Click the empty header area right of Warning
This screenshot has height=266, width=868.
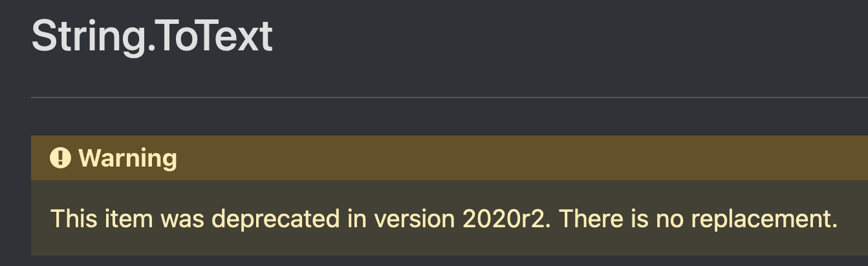click(517, 158)
